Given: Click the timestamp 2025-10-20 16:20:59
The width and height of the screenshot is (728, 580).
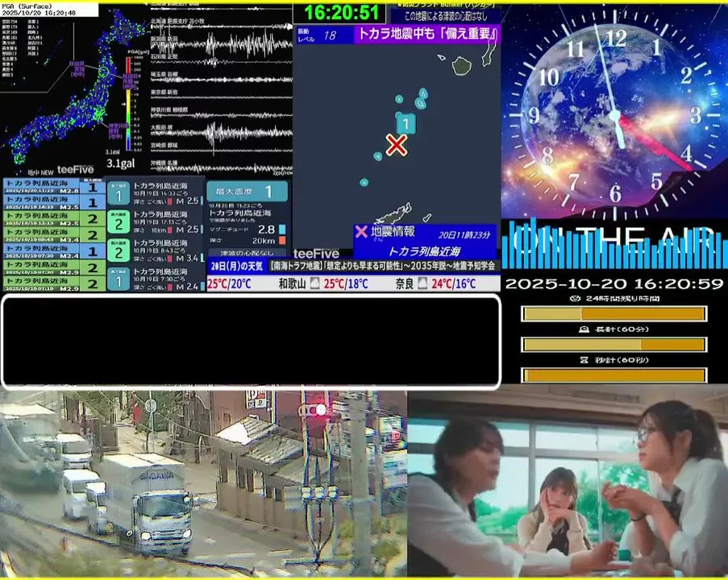Looking at the screenshot, I should (614, 284).
